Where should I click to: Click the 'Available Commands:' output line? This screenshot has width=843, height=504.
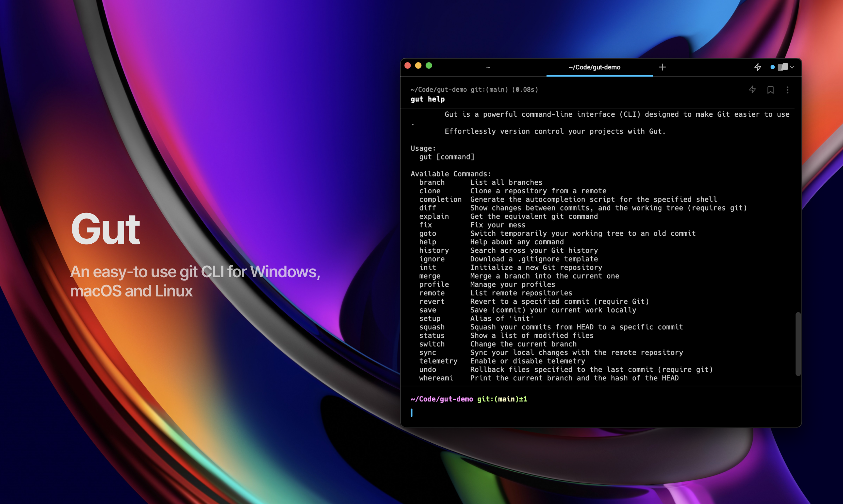[x=451, y=174]
